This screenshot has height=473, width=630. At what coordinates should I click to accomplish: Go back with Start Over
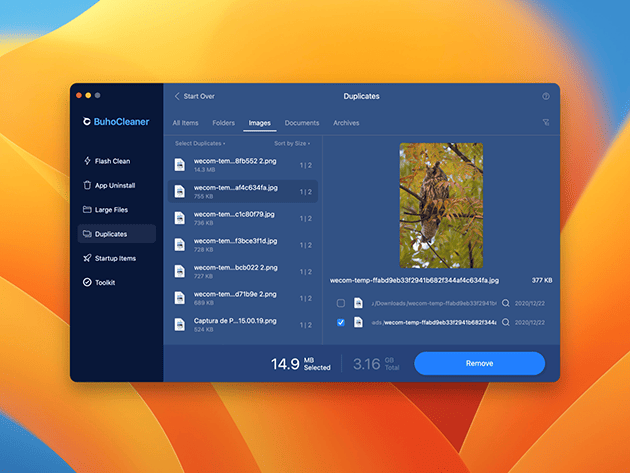tap(194, 97)
